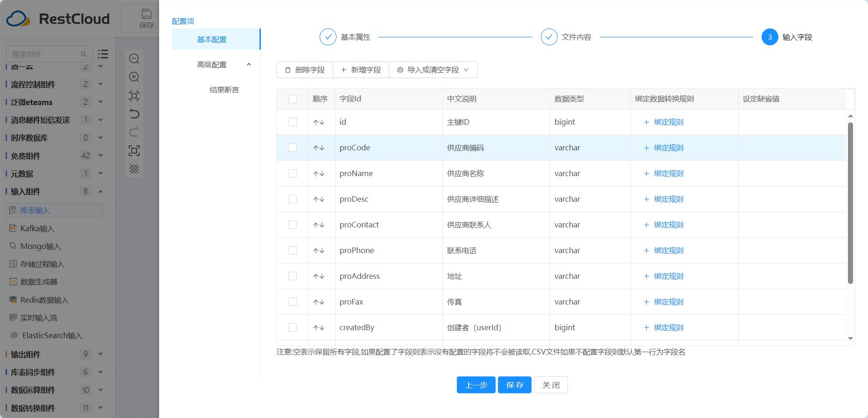The height and width of the screenshot is (418, 868).
Task: Select the 库表输入 component icon
Action: click(x=13, y=211)
